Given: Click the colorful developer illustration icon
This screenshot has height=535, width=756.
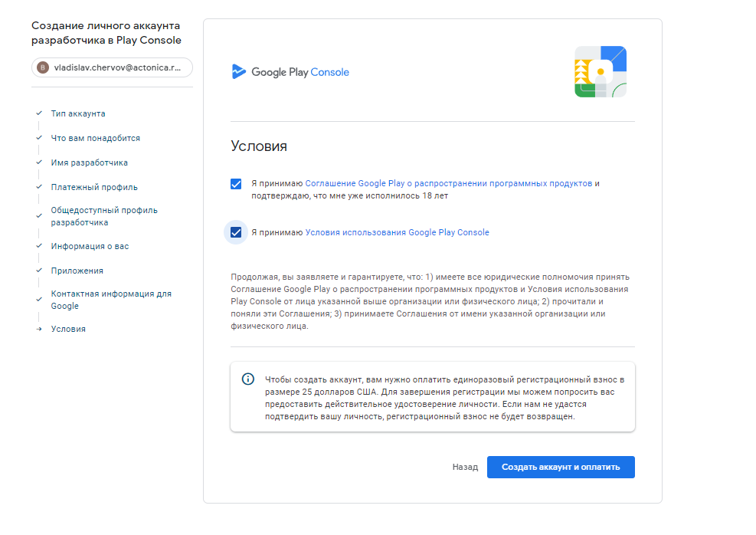Looking at the screenshot, I should pos(601,72).
